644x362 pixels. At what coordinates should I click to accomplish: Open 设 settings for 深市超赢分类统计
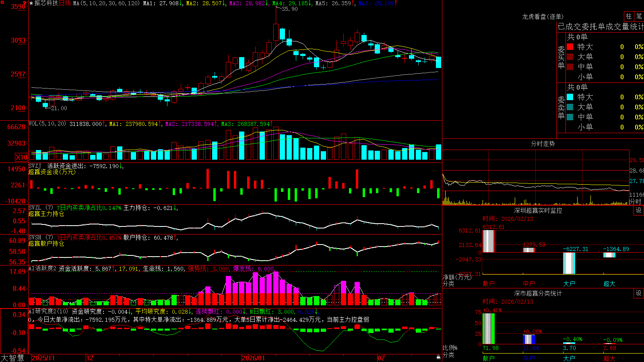click(x=639, y=293)
